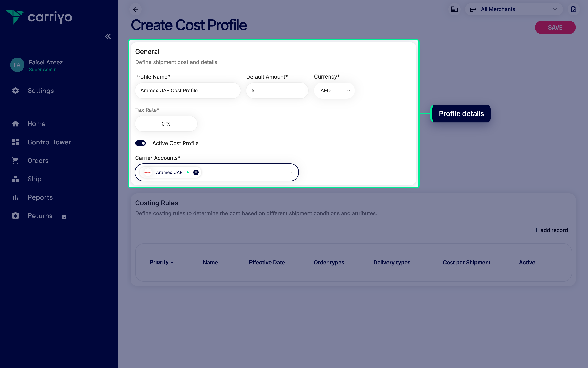Viewport: 588px width, 368px height.
Task: Click the Returns clipboard icon
Action: pos(16,216)
